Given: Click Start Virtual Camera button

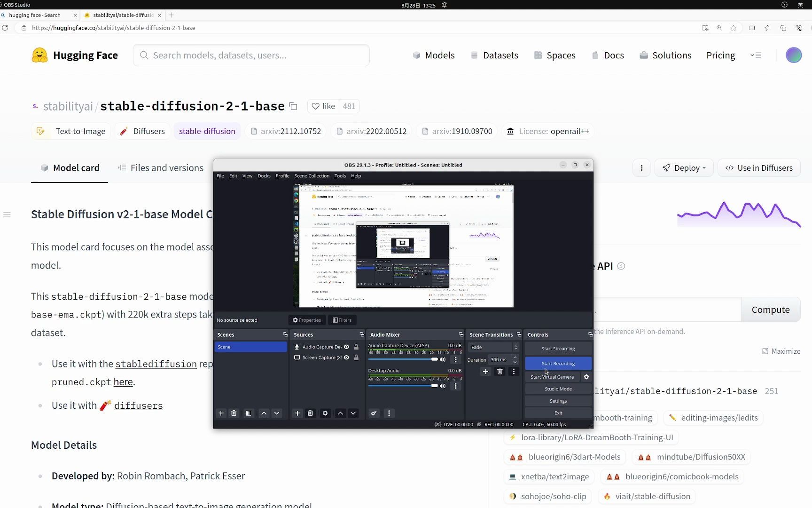Looking at the screenshot, I should [552, 377].
